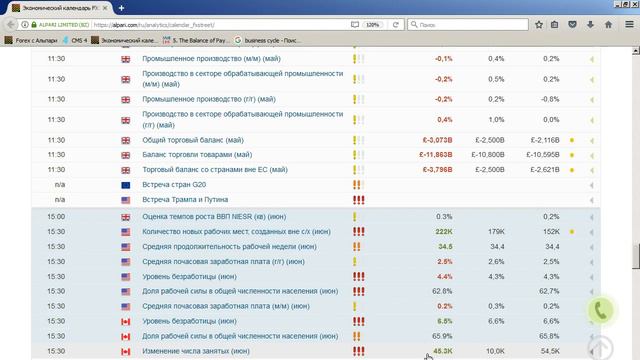This screenshot has height=360, width=640.
Task: Open Pocket shield icon
Action: (x=572, y=25)
